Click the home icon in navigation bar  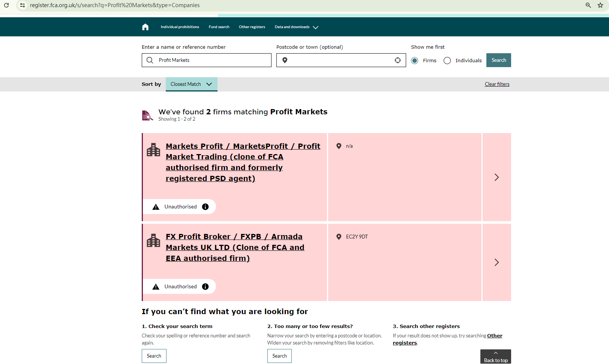tap(145, 27)
